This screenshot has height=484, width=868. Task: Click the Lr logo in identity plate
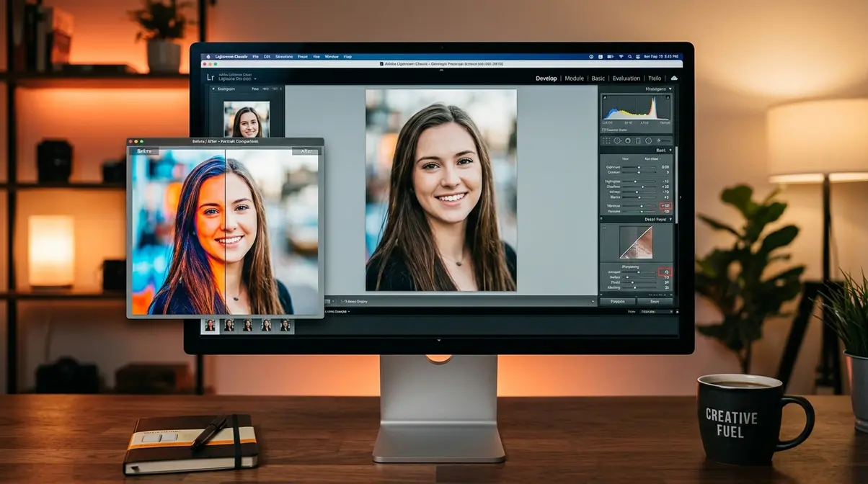click(211, 78)
